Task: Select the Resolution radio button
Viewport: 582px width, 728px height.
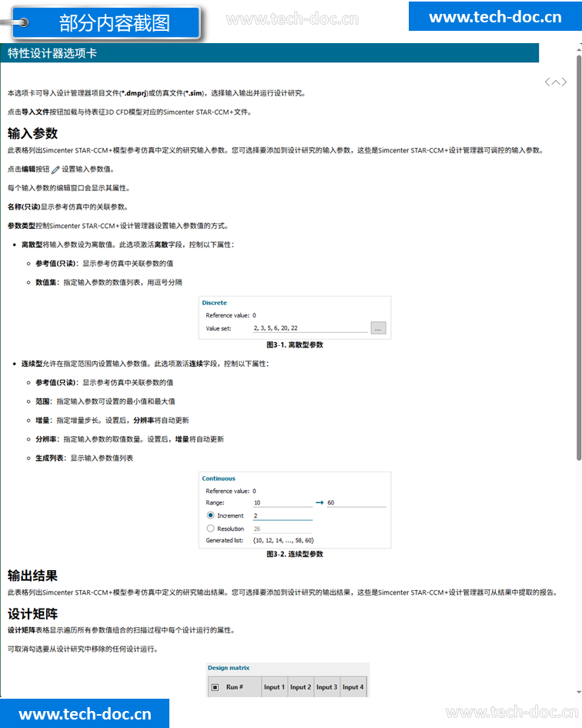Action: pyautogui.click(x=210, y=528)
